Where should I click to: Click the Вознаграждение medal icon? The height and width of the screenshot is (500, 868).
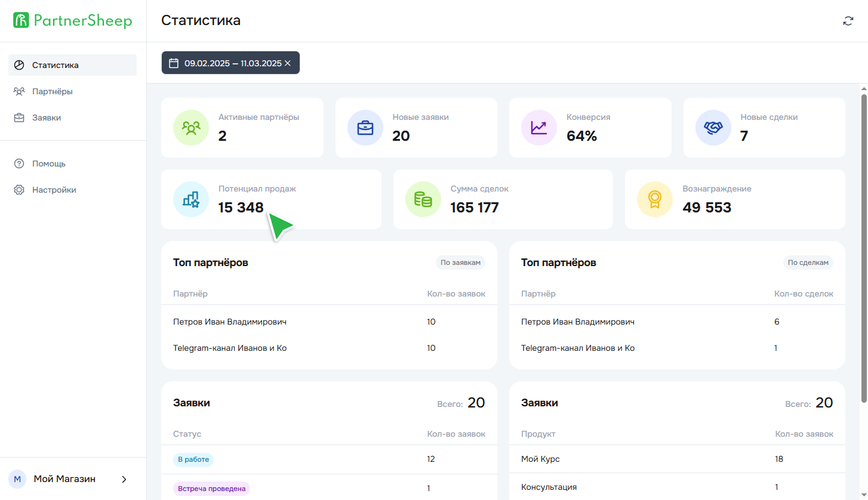pos(654,199)
